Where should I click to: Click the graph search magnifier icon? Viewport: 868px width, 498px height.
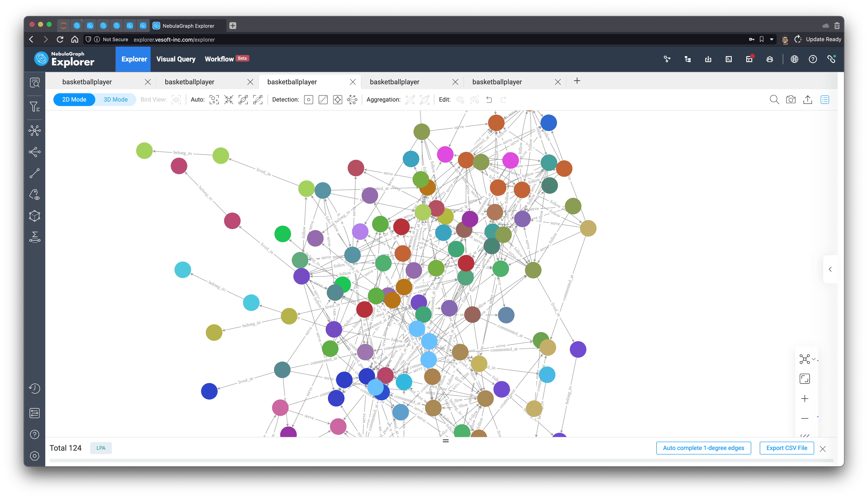point(774,99)
